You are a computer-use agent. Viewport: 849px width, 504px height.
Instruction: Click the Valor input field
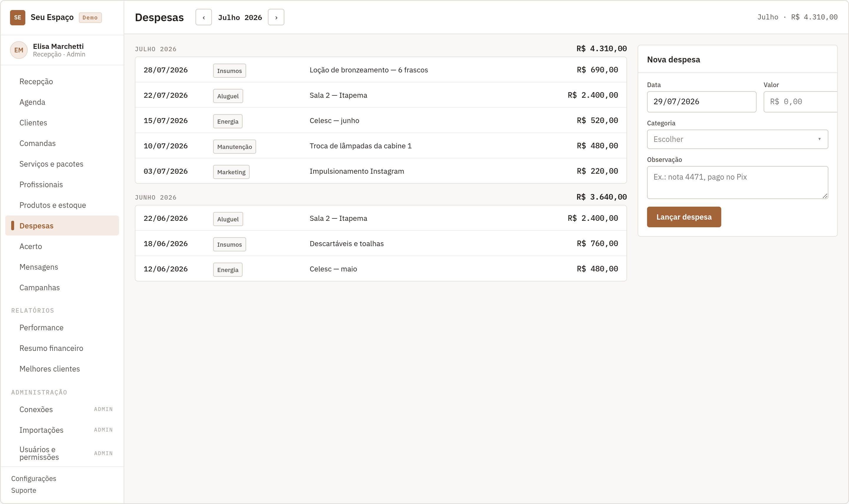[x=800, y=102]
